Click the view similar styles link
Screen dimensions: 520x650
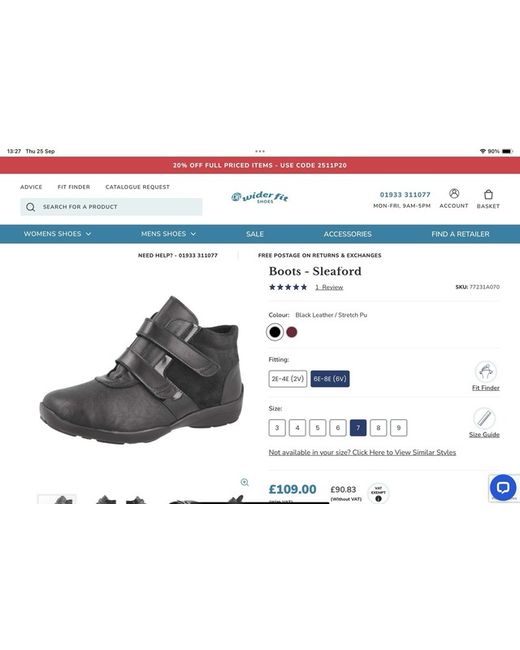tap(362, 452)
